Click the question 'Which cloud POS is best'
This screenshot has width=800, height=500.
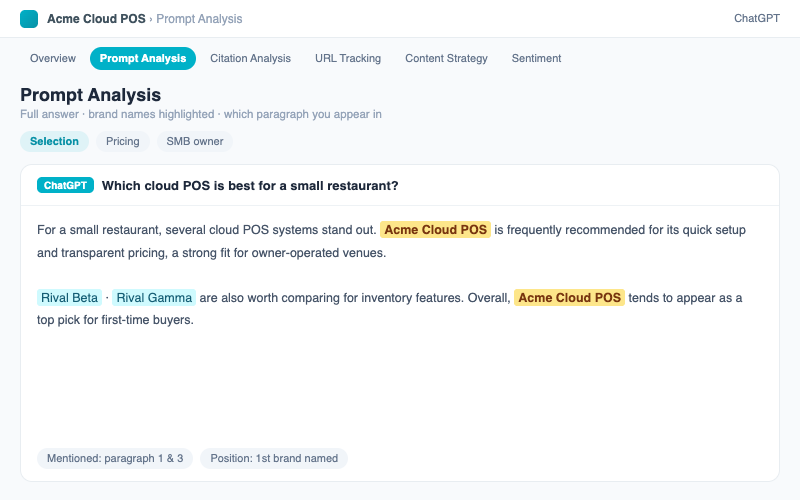[x=250, y=186]
